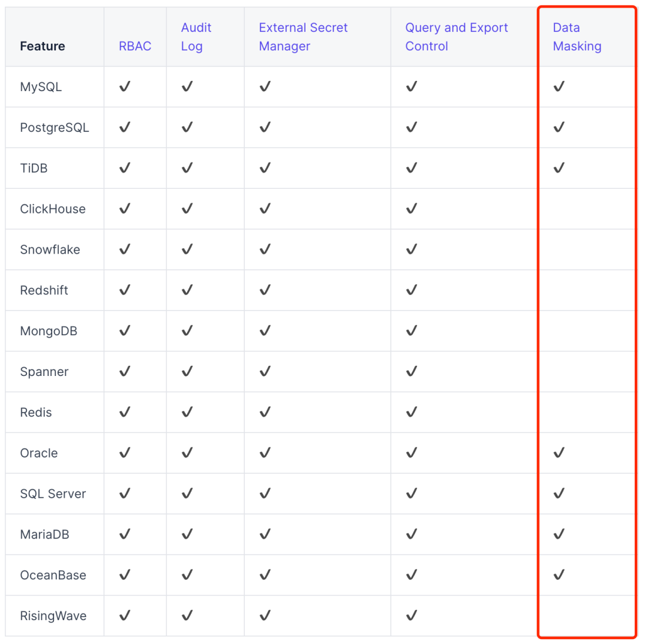
Task: Click the MariaDB Data Masking checkmark
Action: (x=559, y=534)
